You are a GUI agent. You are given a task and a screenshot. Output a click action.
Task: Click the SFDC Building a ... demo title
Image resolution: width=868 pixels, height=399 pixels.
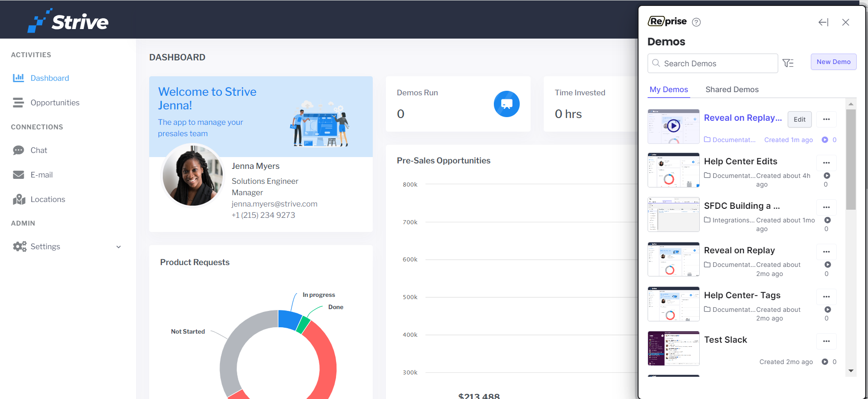click(x=742, y=206)
